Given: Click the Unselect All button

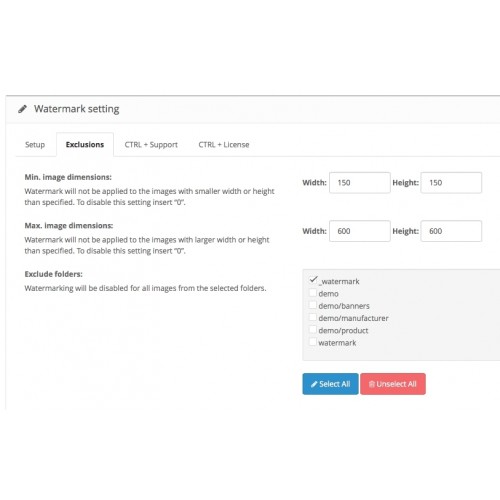Looking at the screenshot, I should [x=393, y=384].
